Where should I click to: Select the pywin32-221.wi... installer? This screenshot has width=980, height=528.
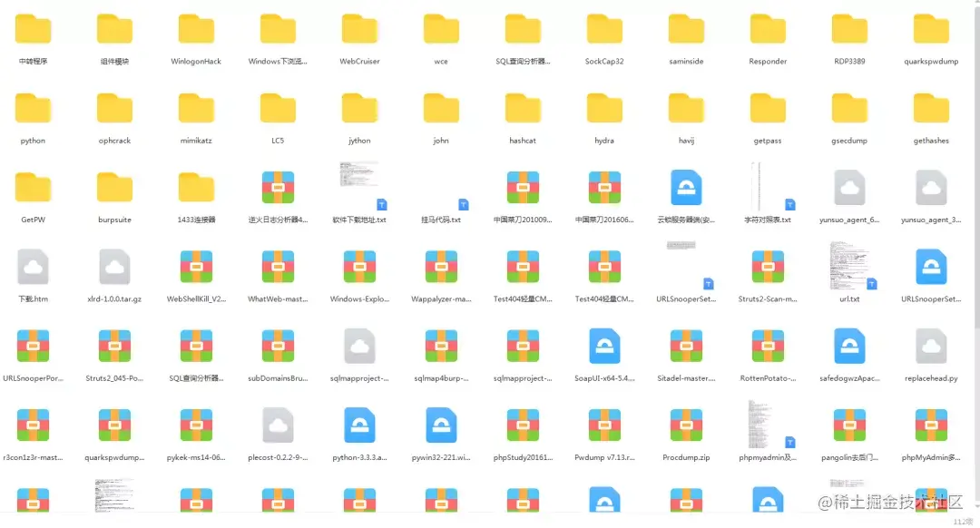(x=441, y=425)
